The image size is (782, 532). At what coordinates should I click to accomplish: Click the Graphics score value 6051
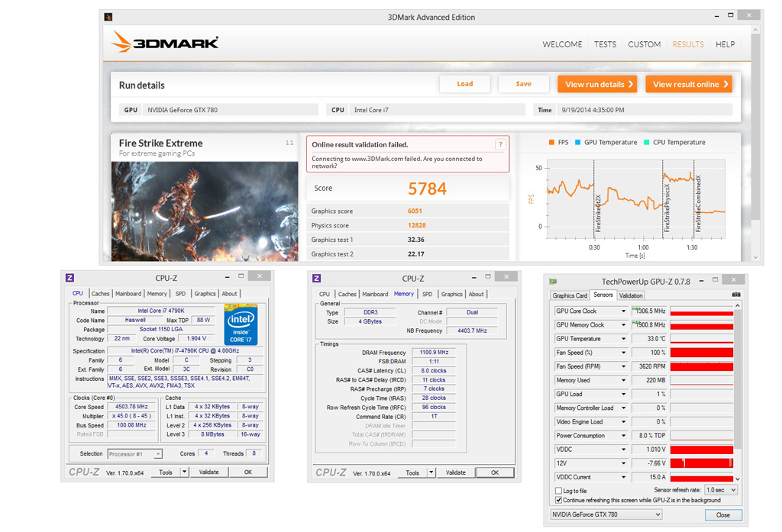coord(415,211)
